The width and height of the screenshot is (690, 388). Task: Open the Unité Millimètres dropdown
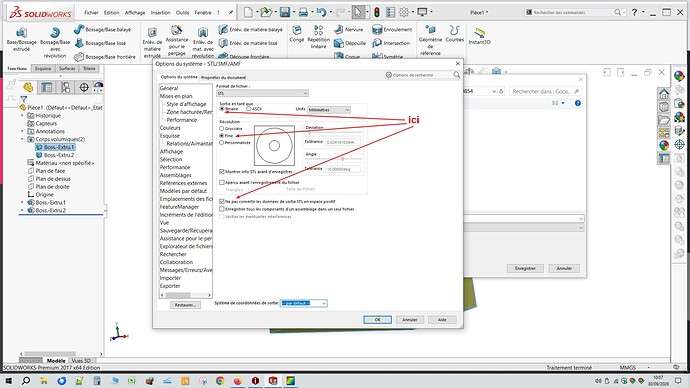(x=329, y=110)
